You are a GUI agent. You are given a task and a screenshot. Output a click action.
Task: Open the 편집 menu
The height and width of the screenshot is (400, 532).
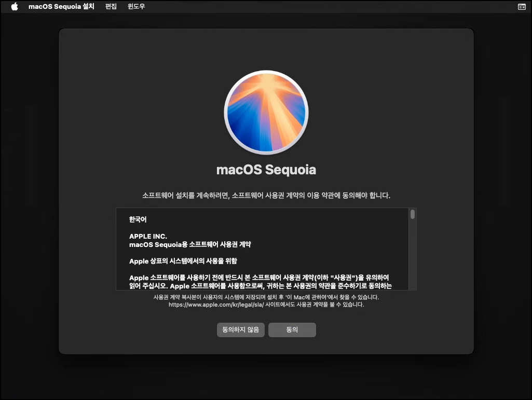click(111, 6)
